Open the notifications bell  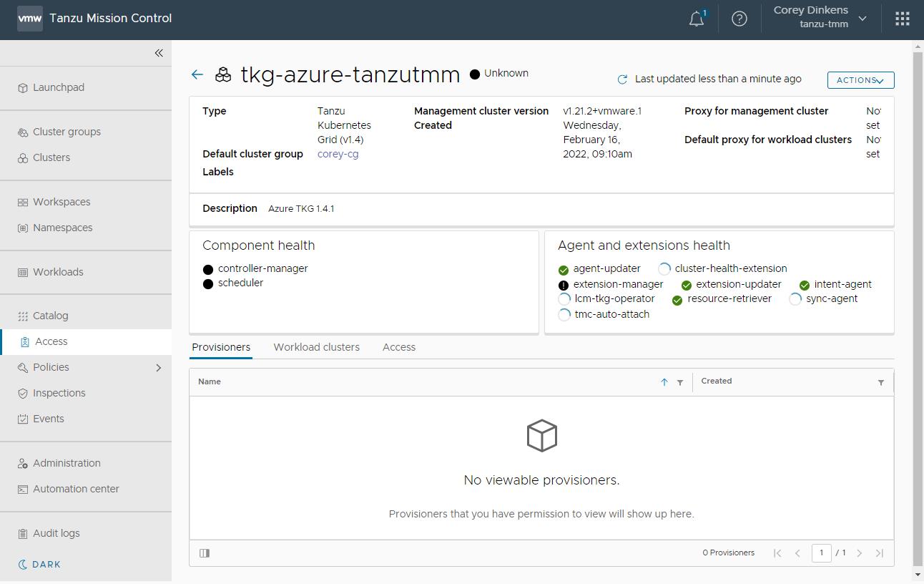[x=697, y=19]
